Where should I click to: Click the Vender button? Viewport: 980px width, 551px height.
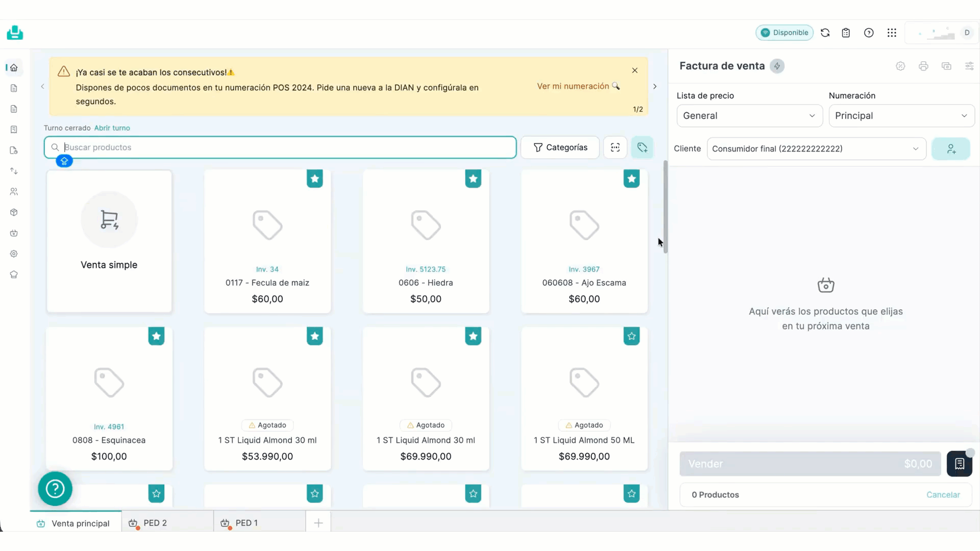(x=810, y=464)
